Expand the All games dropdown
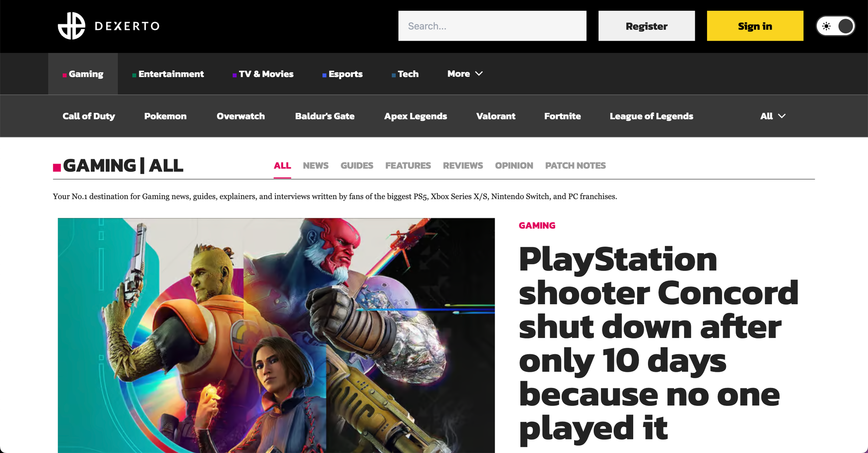 tap(773, 116)
